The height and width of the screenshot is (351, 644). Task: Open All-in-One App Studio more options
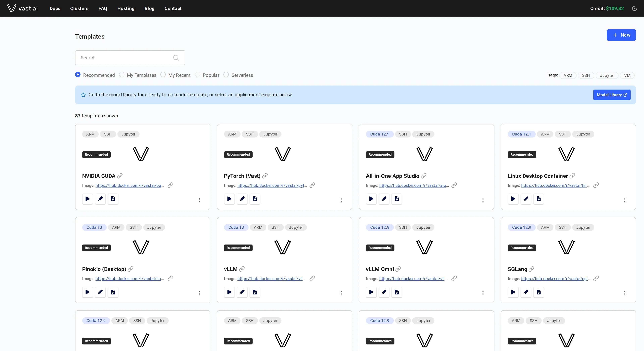click(x=483, y=200)
